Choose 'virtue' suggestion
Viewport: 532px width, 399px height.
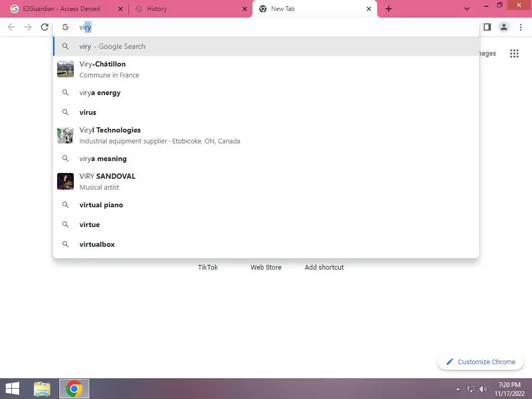[x=266, y=224]
